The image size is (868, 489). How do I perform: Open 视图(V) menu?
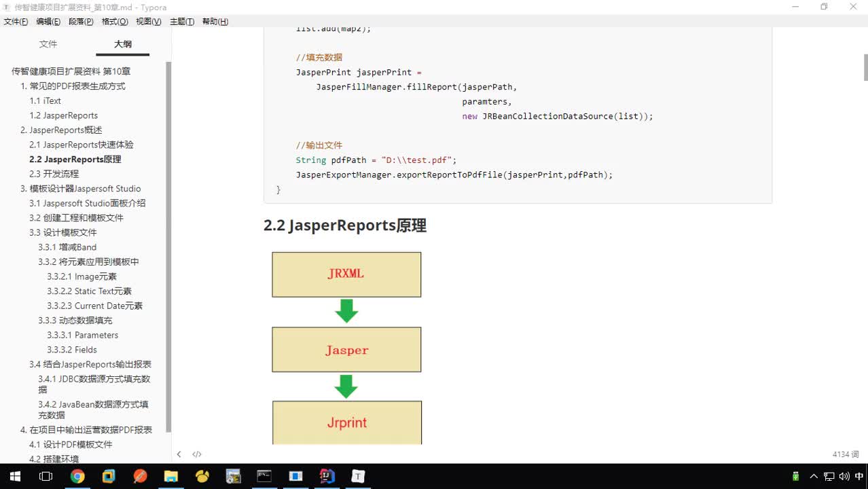click(x=149, y=22)
